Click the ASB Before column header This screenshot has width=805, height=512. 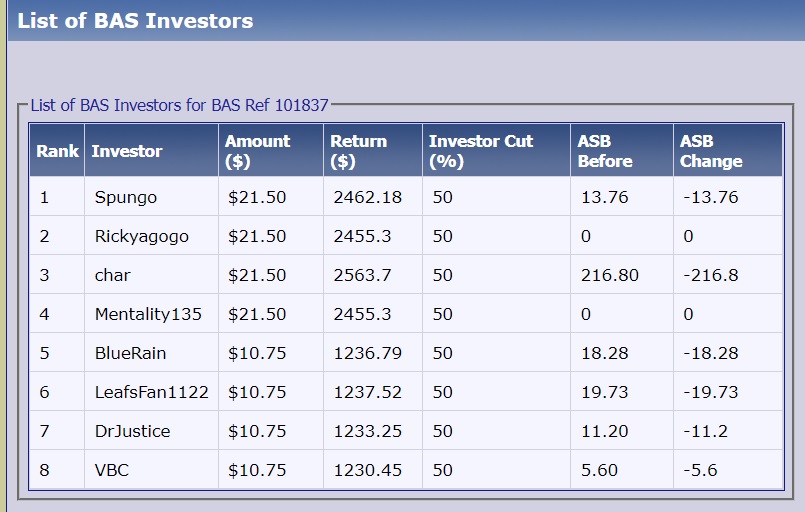605,151
